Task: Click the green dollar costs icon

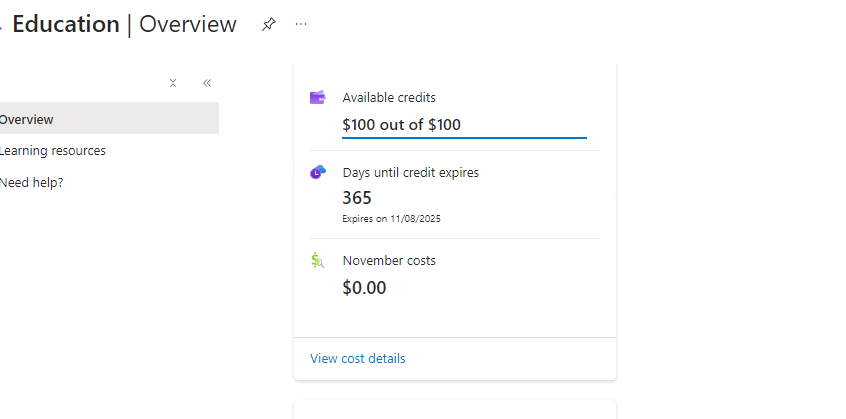Action: (318, 260)
